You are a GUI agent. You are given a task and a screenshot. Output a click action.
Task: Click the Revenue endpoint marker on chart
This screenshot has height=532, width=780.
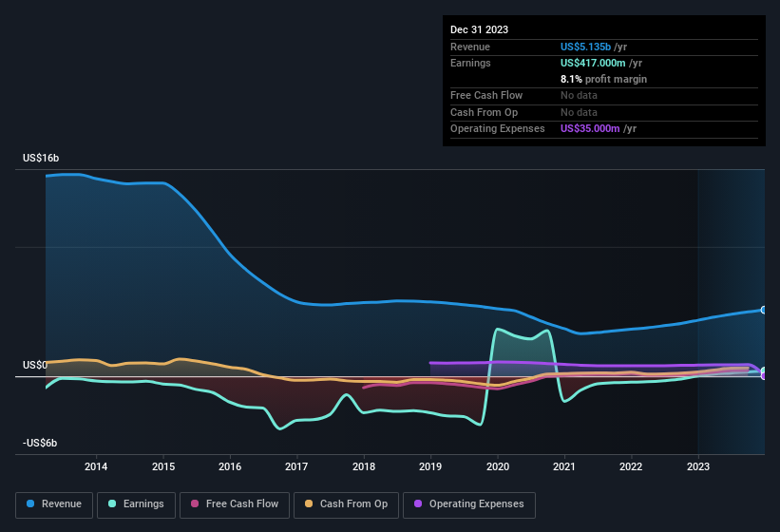pyautogui.click(x=763, y=310)
